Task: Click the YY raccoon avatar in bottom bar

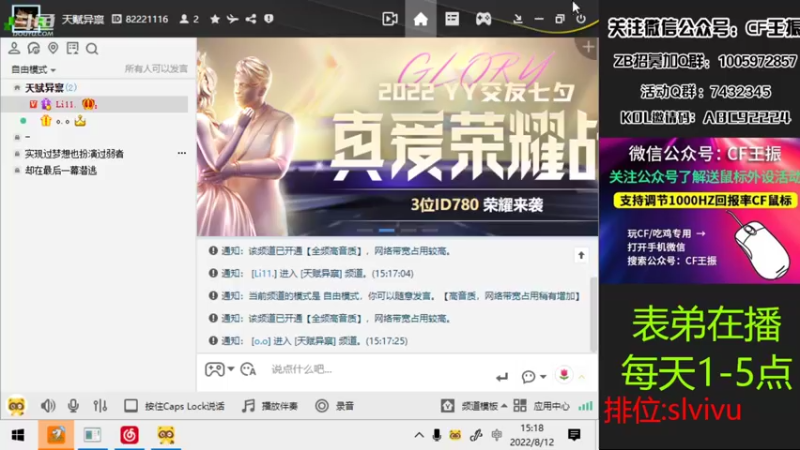Action: click(16, 406)
